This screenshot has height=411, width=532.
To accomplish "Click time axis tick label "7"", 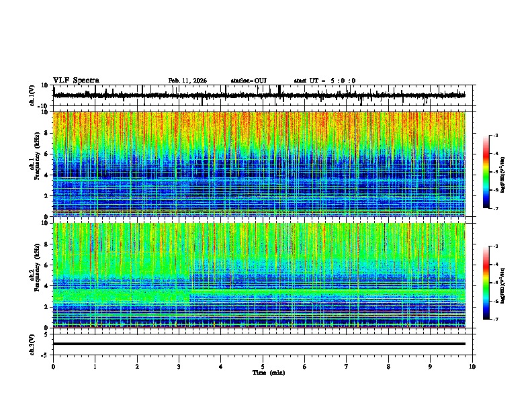I will click(347, 367).
